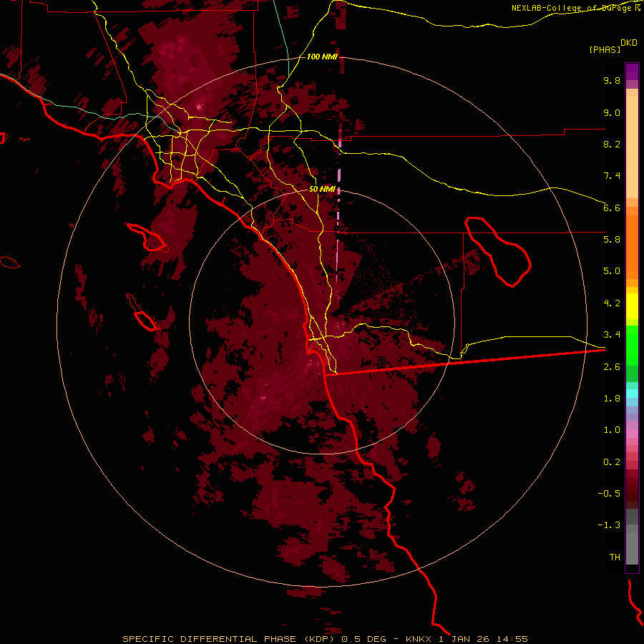Click the 1.8 scale label
The height and width of the screenshot is (644, 644).
pyautogui.click(x=612, y=399)
